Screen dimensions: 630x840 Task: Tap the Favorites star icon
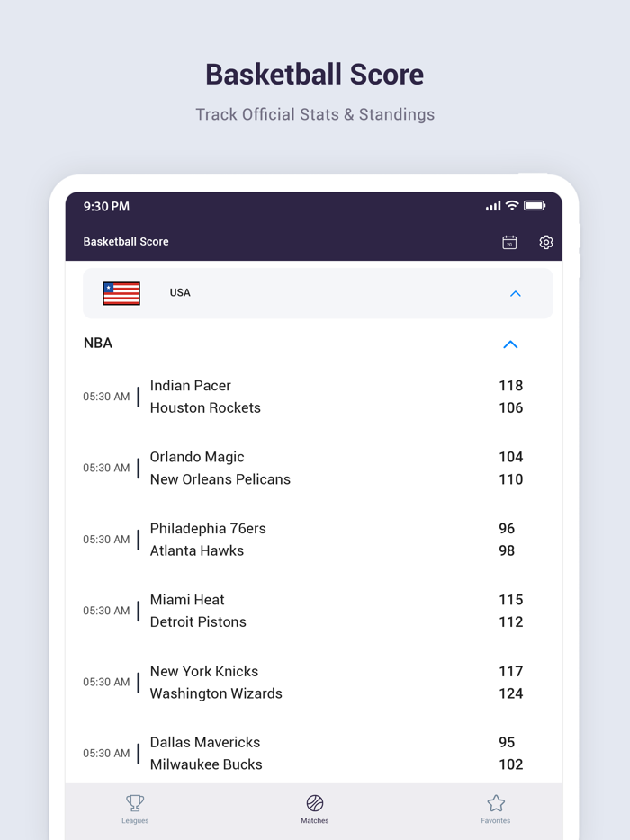click(495, 804)
